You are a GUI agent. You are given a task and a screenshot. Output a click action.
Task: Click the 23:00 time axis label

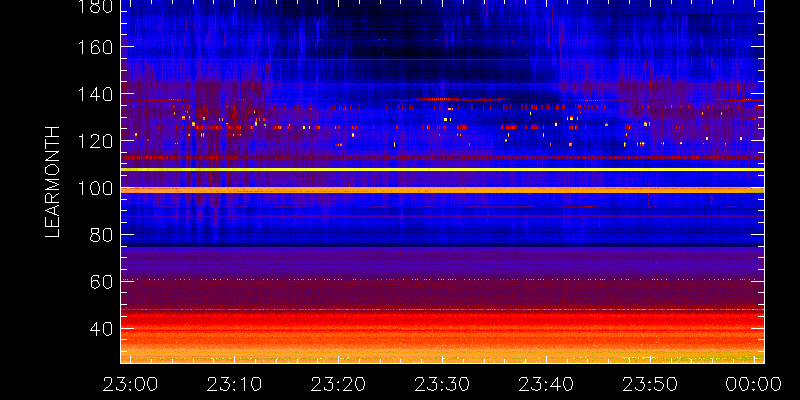[x=130, y=384]
